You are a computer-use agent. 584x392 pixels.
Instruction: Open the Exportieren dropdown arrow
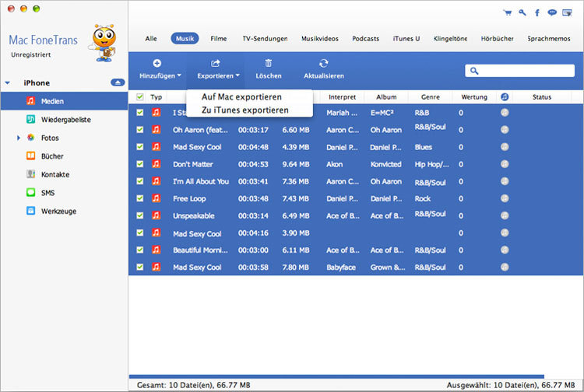coord(237,75)
